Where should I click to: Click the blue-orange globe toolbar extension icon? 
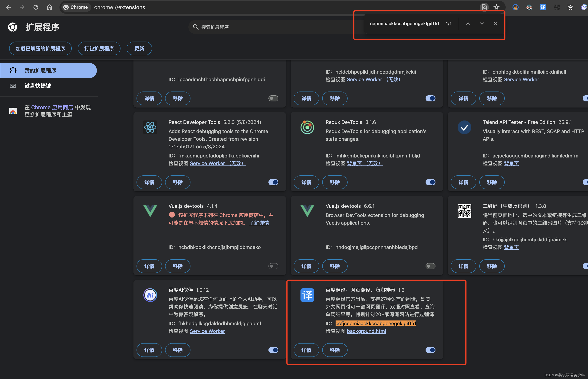pos(515,7)
